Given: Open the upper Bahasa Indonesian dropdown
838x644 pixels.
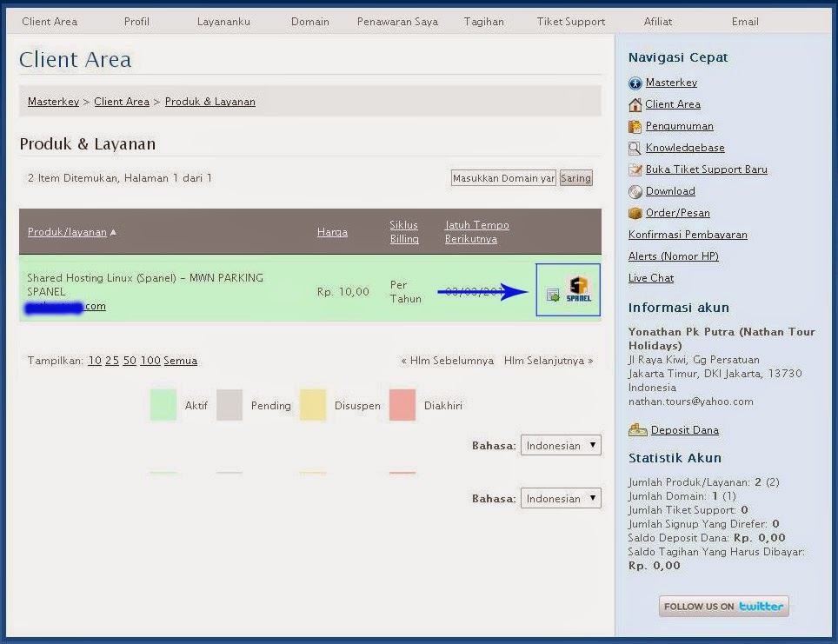Looking at the screenshot, I should [x=561, y=445].
